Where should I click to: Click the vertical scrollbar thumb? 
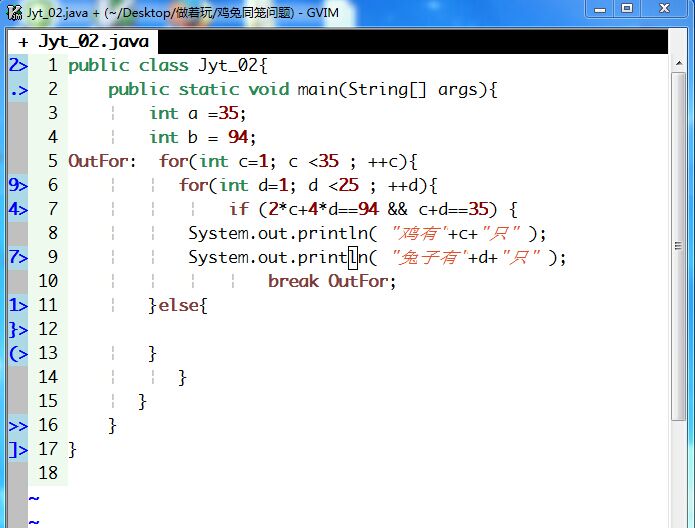click(679, 246)
